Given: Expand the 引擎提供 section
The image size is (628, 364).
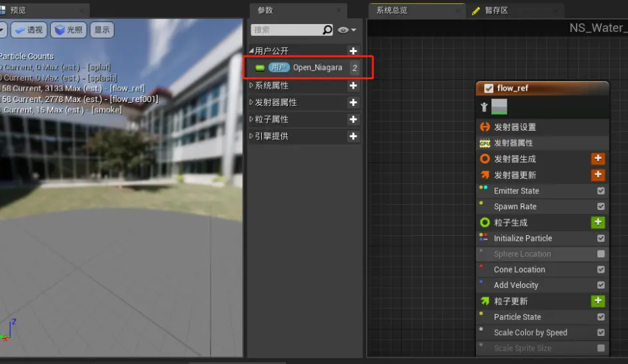Looking at the screenshot, I should click(251, 136).
